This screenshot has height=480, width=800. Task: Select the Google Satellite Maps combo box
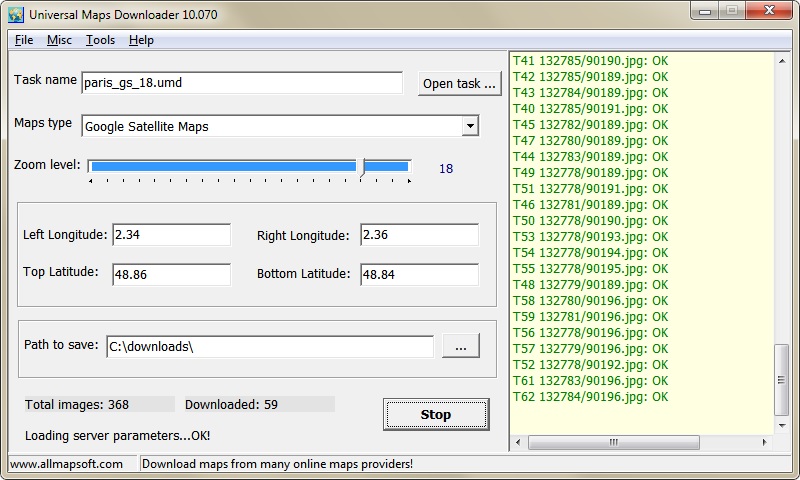pos(270,126)
